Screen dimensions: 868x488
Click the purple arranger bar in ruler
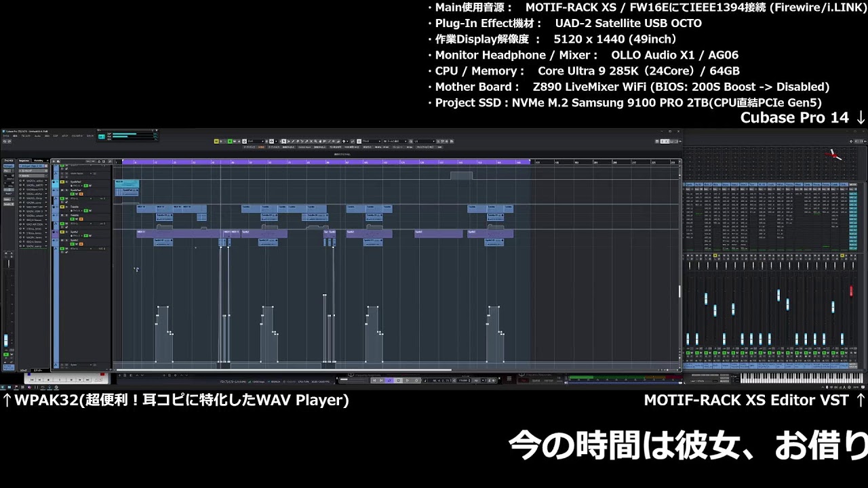tap(325, 162)
